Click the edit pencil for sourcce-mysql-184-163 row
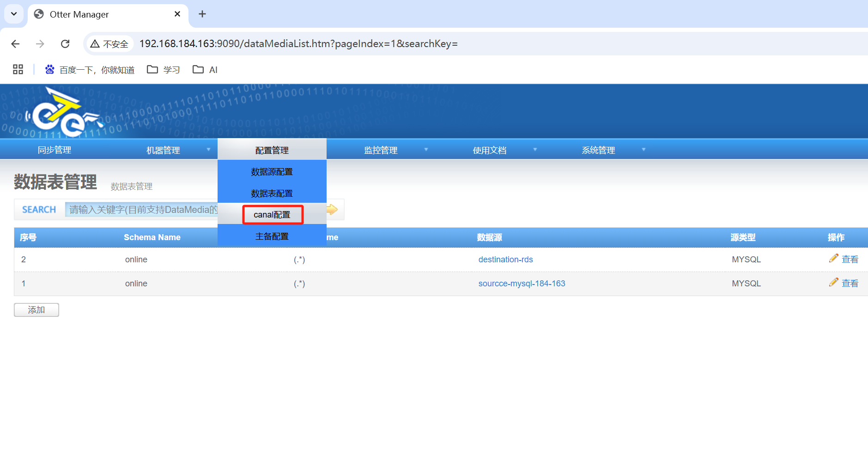The width and height of the screenshot is (868, 466). coord(834,282)
